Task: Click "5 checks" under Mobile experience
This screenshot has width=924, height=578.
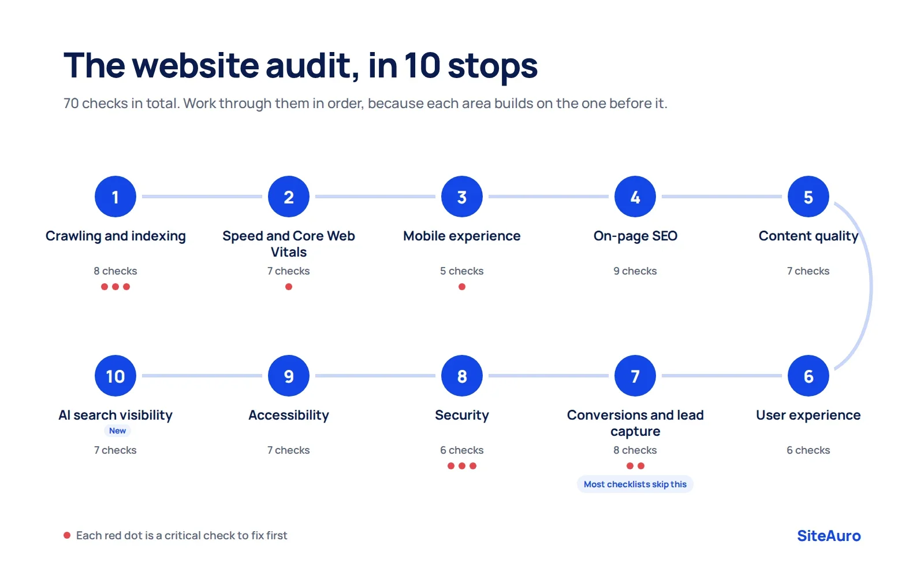Action: click(462, 271)
